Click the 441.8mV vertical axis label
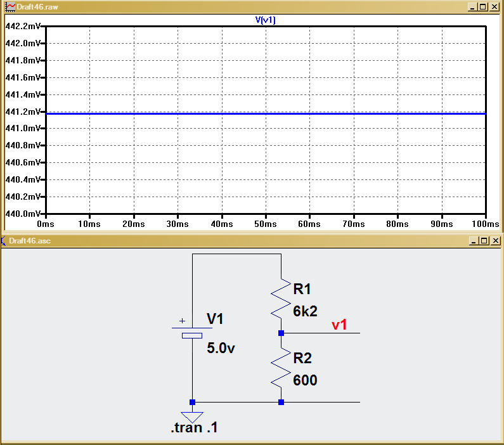Screen dimensions: 504x445 pos(23,60)
